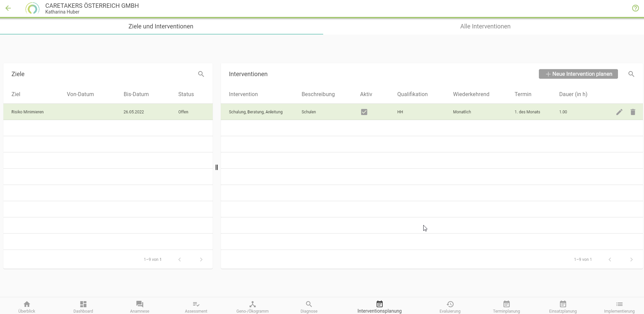The height and width of the screenshot is (314, 644).
Task: Search in the Ziele panel
Action: click(x=201, y=74)
